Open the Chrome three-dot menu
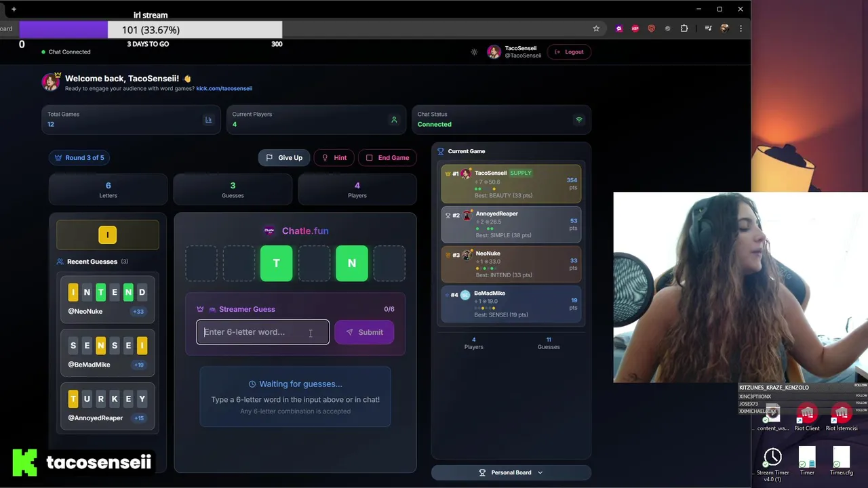This screenshot has width=868, height=488. click(741, 28)
